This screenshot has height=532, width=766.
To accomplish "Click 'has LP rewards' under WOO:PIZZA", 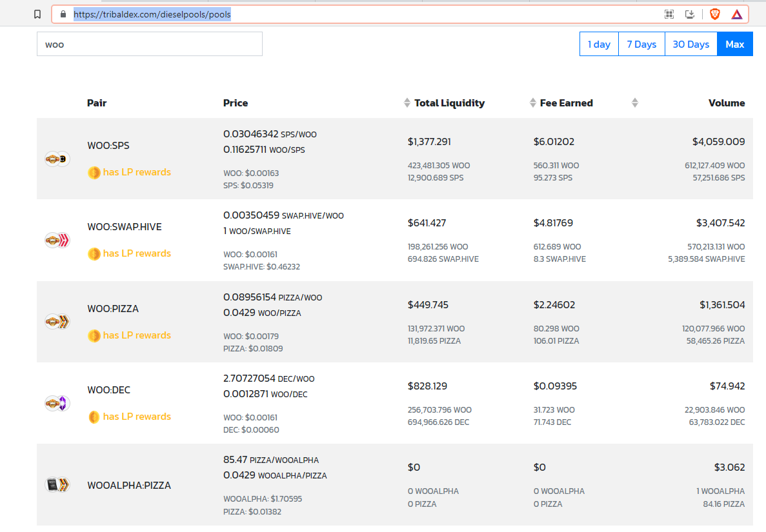I will (x=137, y=335).
